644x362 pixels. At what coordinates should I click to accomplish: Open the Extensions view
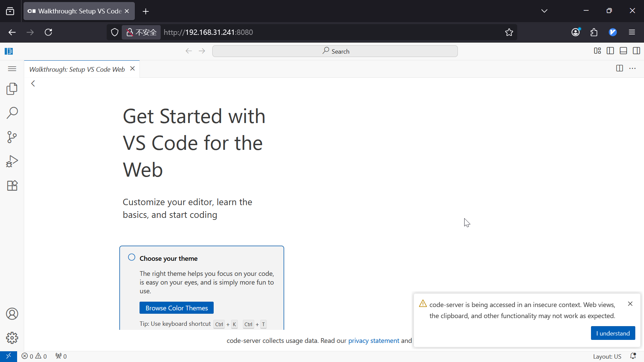coord(12,185)
